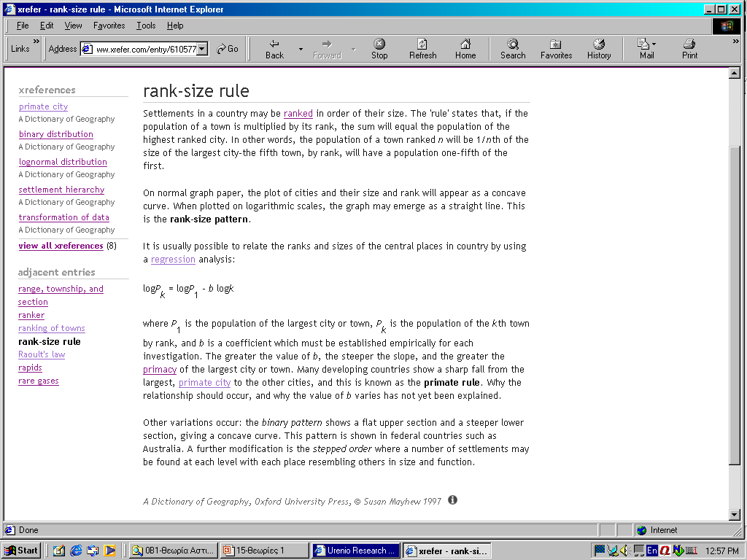The image size is (747, 560).
Task: Open the 'lognormal distribution' link
Action: [x=63, y=162]
